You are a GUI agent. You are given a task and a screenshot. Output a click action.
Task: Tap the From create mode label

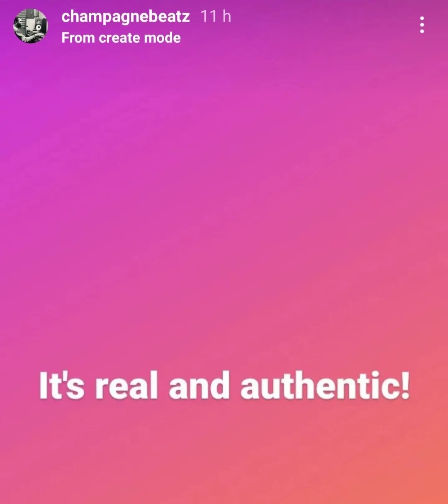click(x=121, y=38)
